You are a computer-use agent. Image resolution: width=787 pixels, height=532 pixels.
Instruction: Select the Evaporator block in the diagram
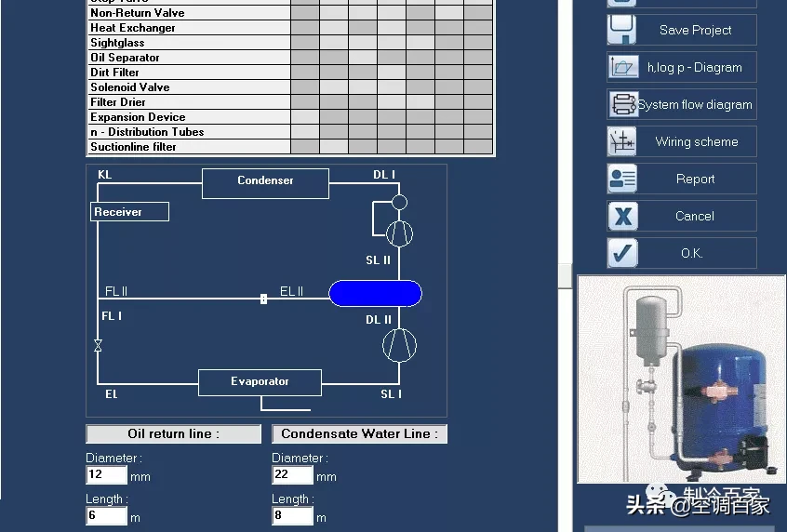[260, 382]
